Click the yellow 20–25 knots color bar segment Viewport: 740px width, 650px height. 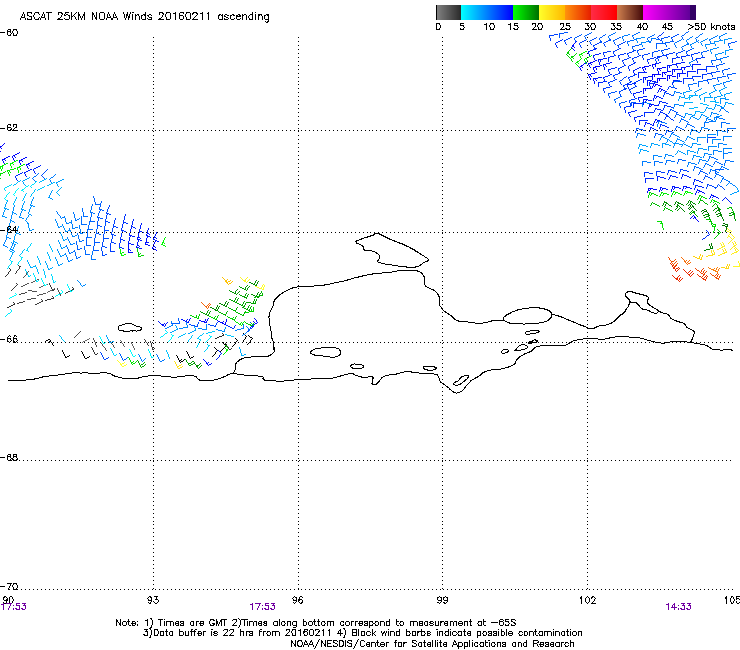pyautogui.click(x=552, y=12)
